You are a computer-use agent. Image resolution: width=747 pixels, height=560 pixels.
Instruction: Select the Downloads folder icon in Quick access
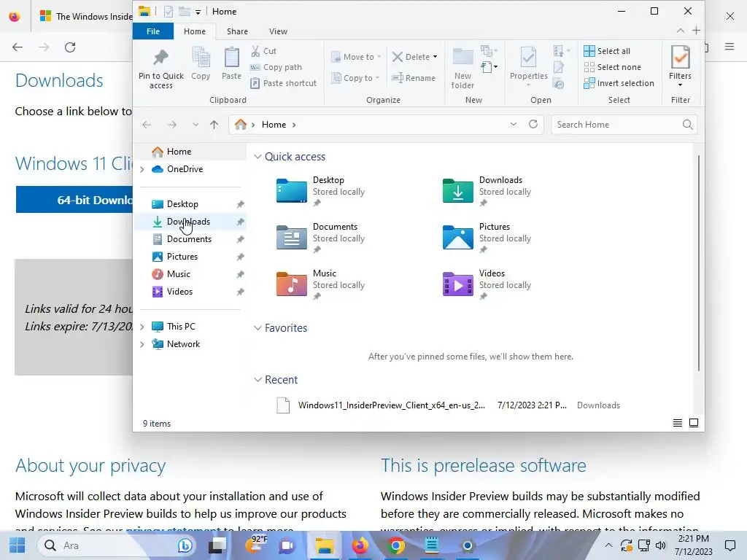coord(458,191)
